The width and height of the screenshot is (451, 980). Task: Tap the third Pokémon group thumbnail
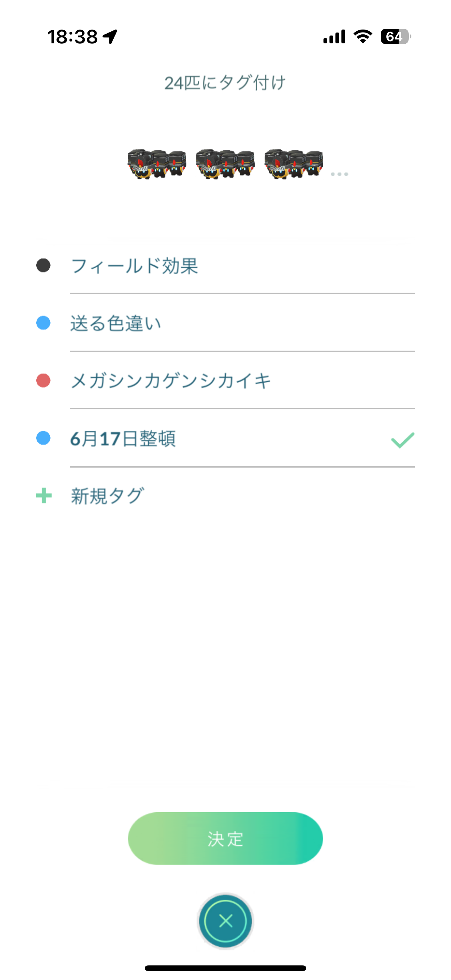click(294, 164)
